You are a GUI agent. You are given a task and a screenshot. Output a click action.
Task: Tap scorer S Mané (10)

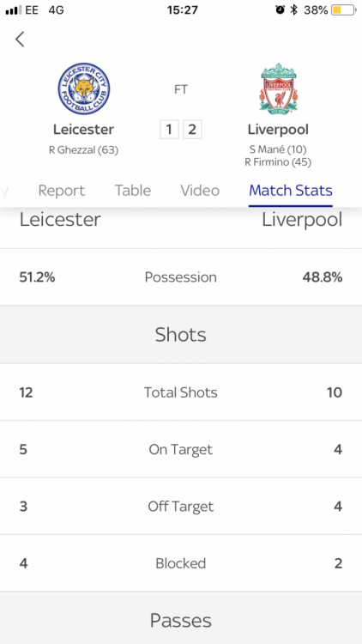coord(278,149)
